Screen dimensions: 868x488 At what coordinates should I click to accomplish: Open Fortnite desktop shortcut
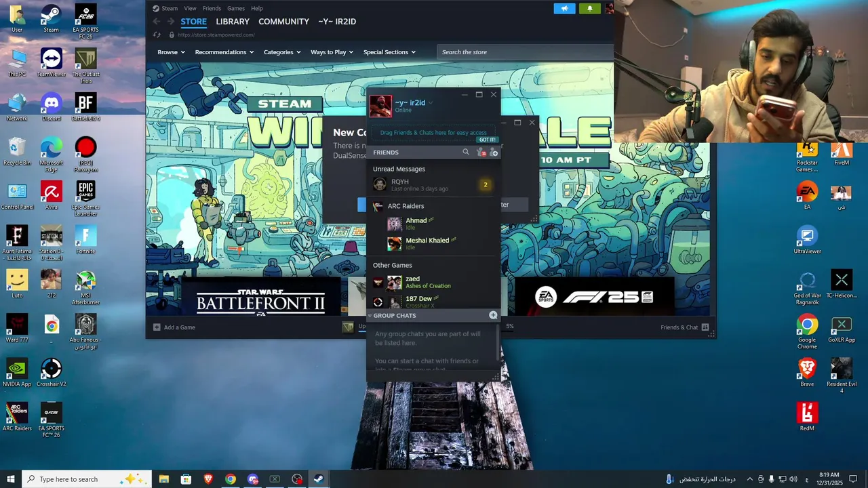[x=85, y=240]
